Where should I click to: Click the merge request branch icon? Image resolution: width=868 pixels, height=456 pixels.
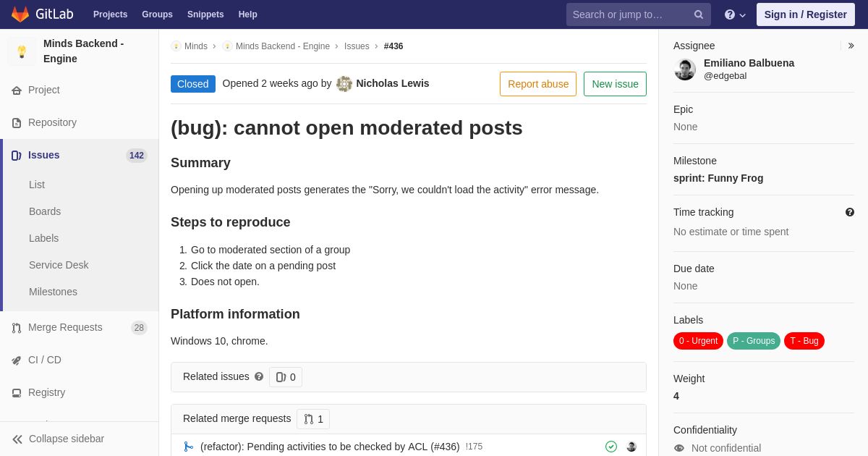(189, 447)
